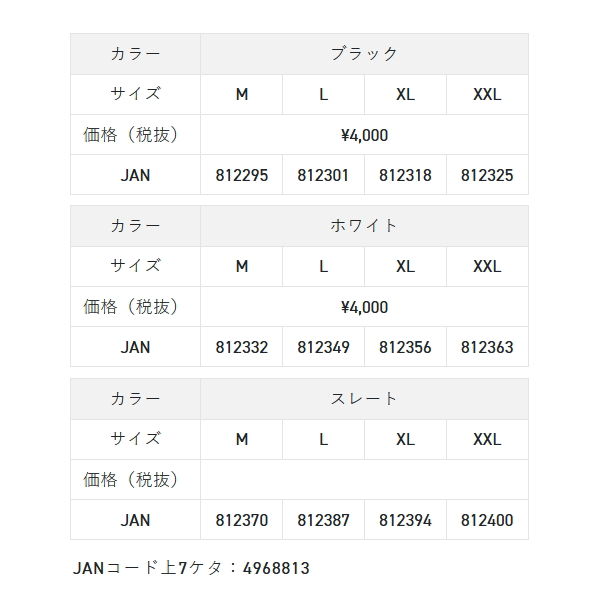Click the ¥4,000 price in ホワイト table
This screenshot has height=600, width=600.
pos(364,307)
